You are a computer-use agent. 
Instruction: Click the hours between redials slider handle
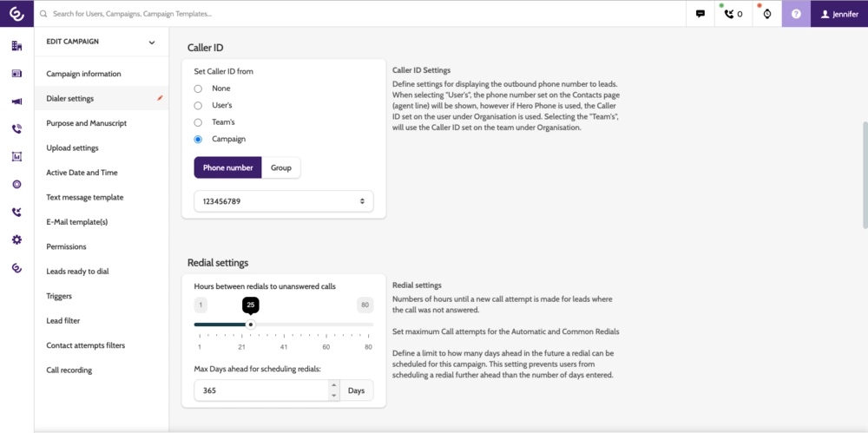[x=251, y=325]
